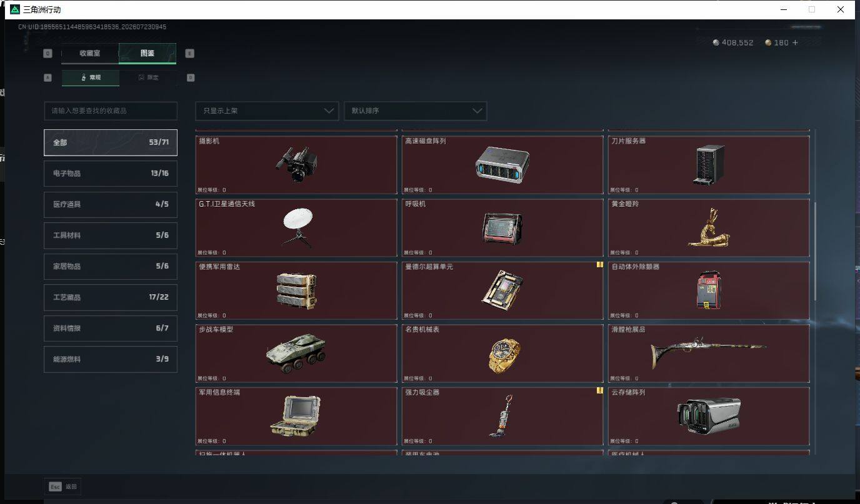The width and height of the screenshot is (860, 504).
Task: Switch to the 图鉴 tab
Action: click(147, 54)
